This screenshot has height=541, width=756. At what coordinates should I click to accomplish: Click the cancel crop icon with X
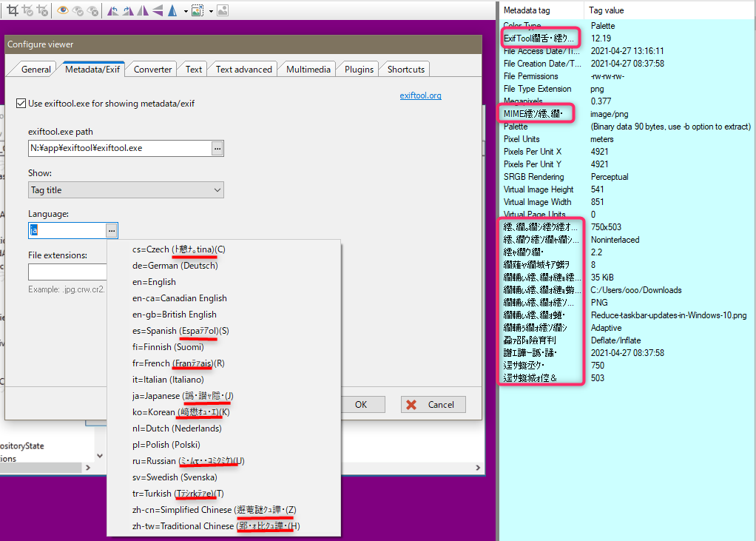point(42,10)
